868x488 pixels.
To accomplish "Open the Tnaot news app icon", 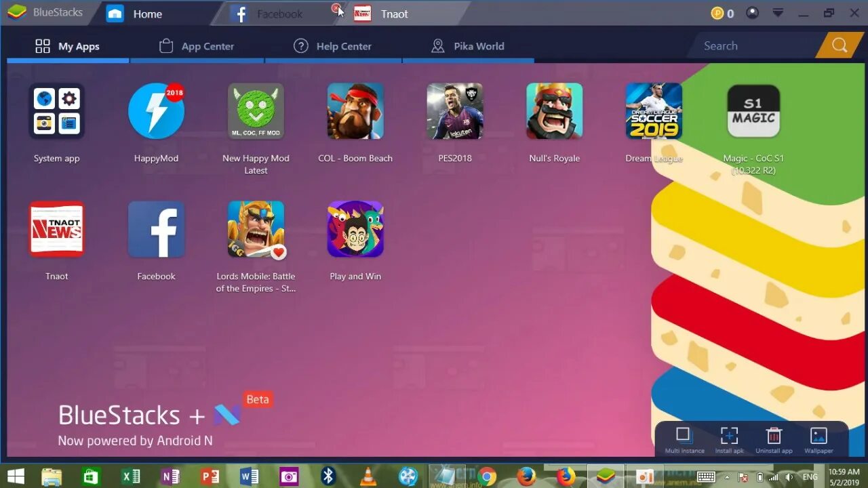I will click(x=57, y=229).
